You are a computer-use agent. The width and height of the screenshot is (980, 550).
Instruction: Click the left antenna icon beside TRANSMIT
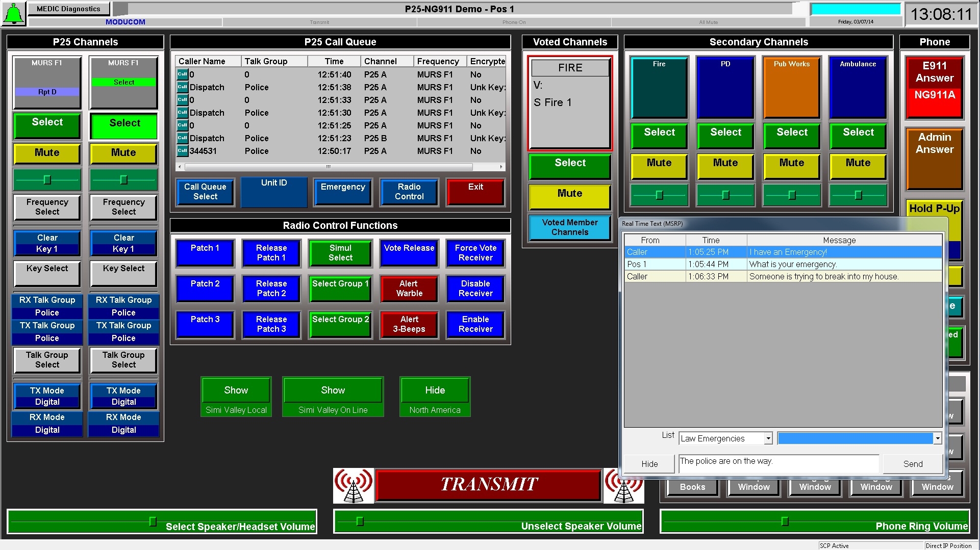pos(353,485)
